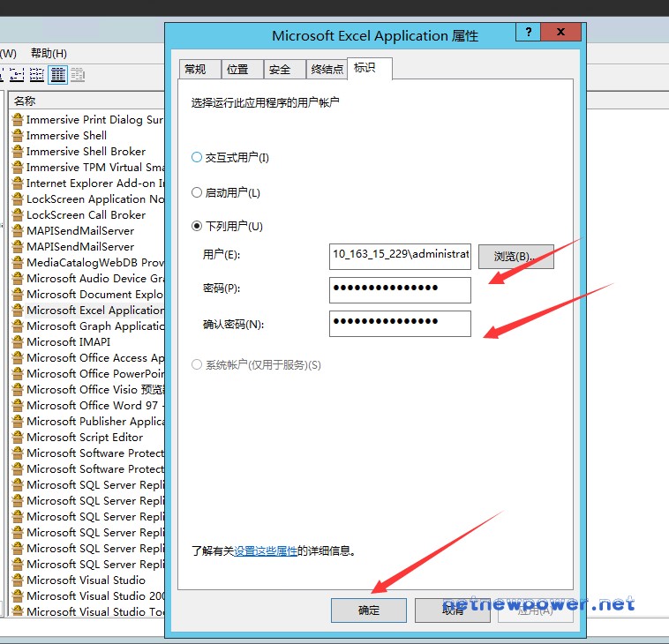Click the icon next to Microsoft Visual Studio 20
The image size is (669, 644).
18,595
